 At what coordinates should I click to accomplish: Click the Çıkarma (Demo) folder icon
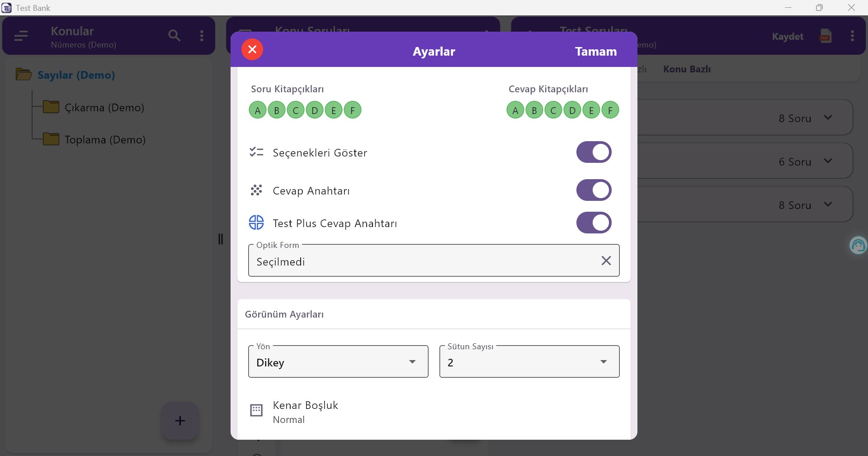tap(52, 107)
